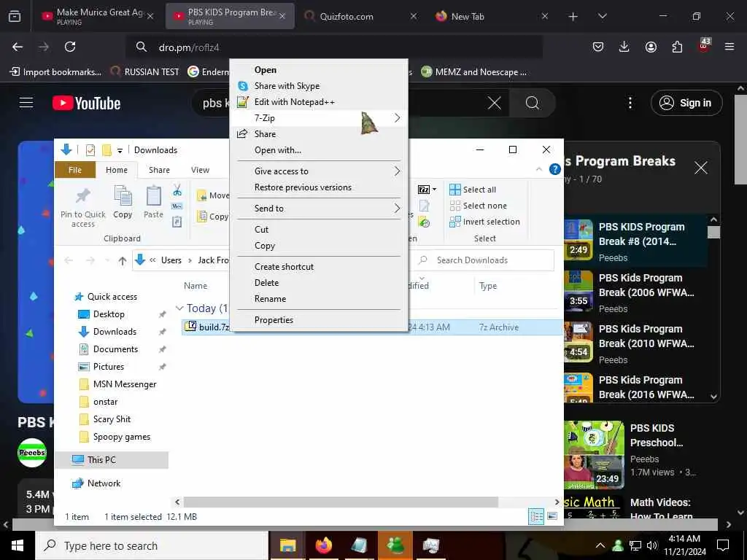Clear the YouTube search text
Viewport: 747px width, 560px height.
tap(494, 103)
